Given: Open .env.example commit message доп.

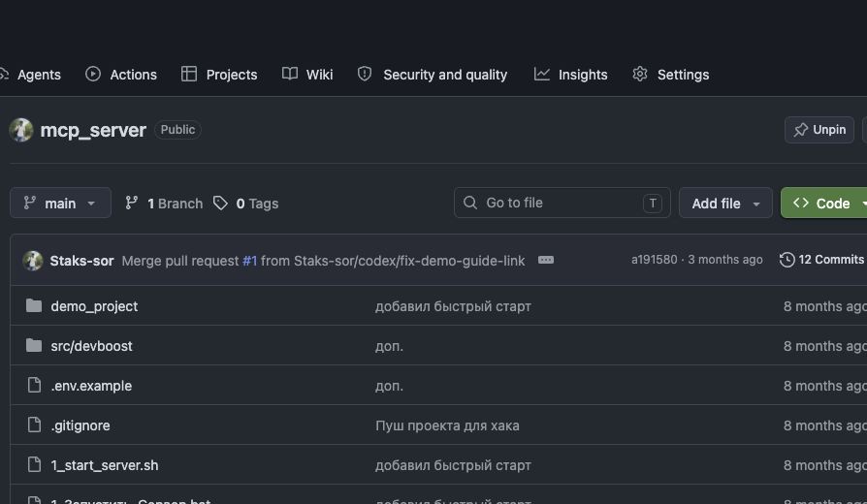Looking at the screenshot, I should pyautogui.click(x=389, y=385).
